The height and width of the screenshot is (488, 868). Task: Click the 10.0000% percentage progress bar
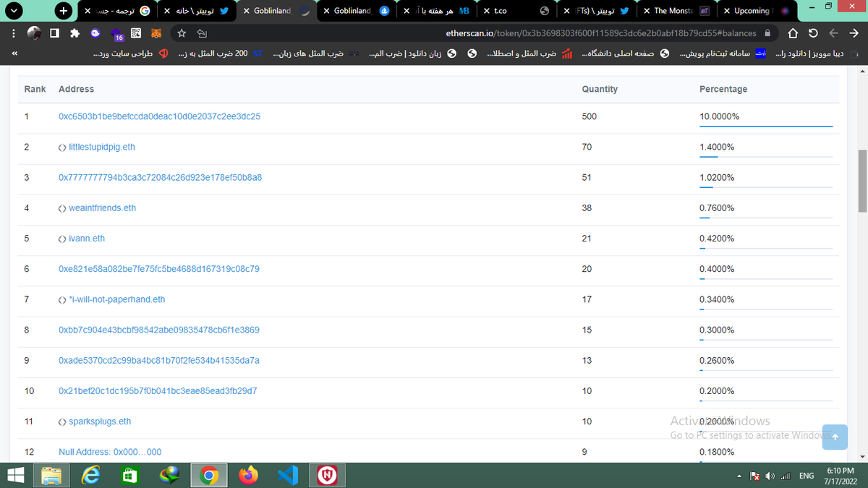point(766,126)
